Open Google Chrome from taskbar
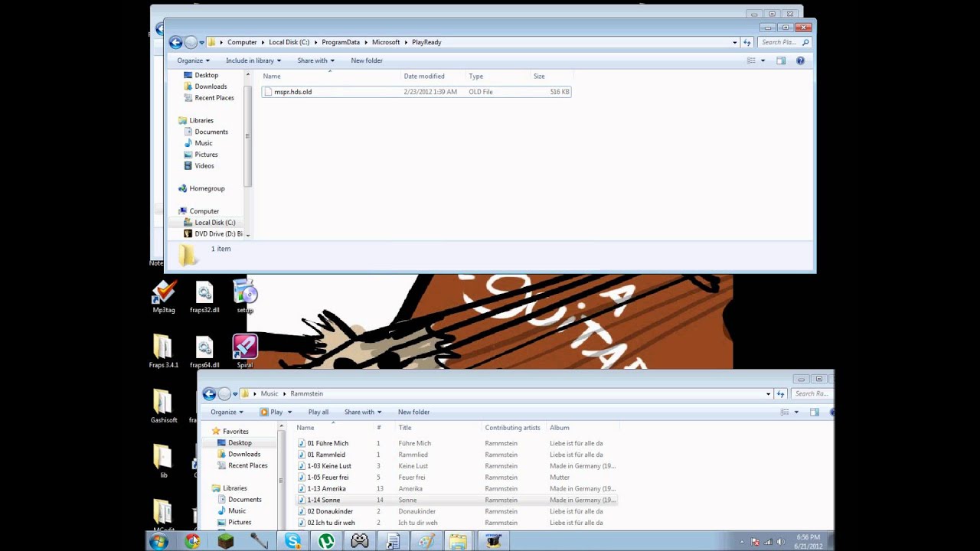The image size is (980, 551). pos(192,542)
